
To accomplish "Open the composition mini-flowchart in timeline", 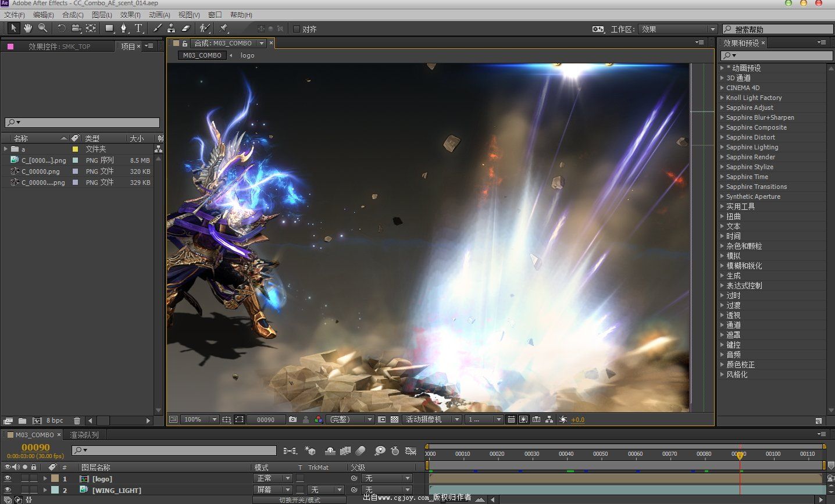I will (x=290, y=451).
